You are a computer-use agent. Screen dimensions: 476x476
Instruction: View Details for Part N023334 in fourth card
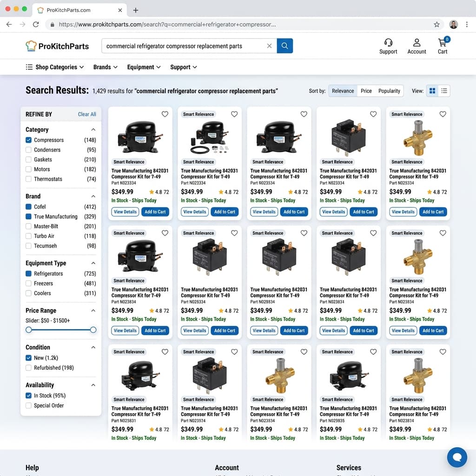coord(334,212)
